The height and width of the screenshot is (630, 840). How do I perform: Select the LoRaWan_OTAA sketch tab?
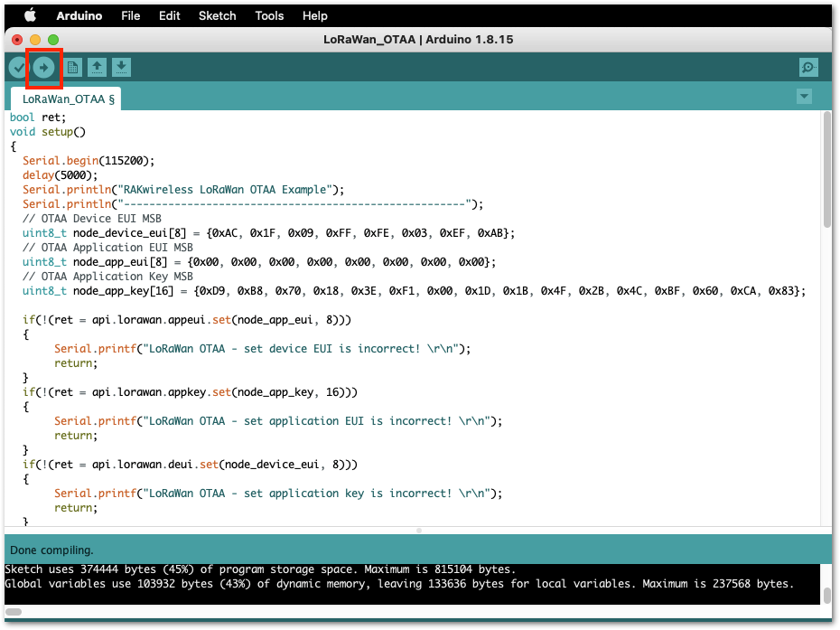click(66, 99)
